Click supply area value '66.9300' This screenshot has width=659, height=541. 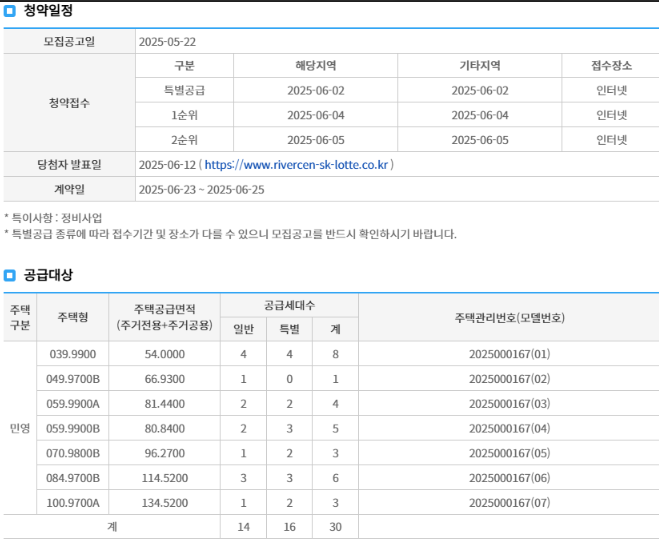coord(165,379)
